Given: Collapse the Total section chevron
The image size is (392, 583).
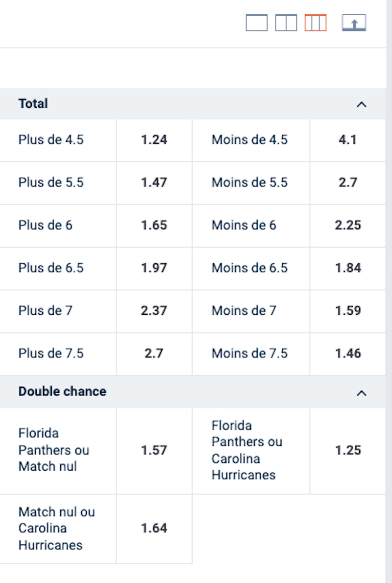Looking at the screenshot, I should 362,104.
